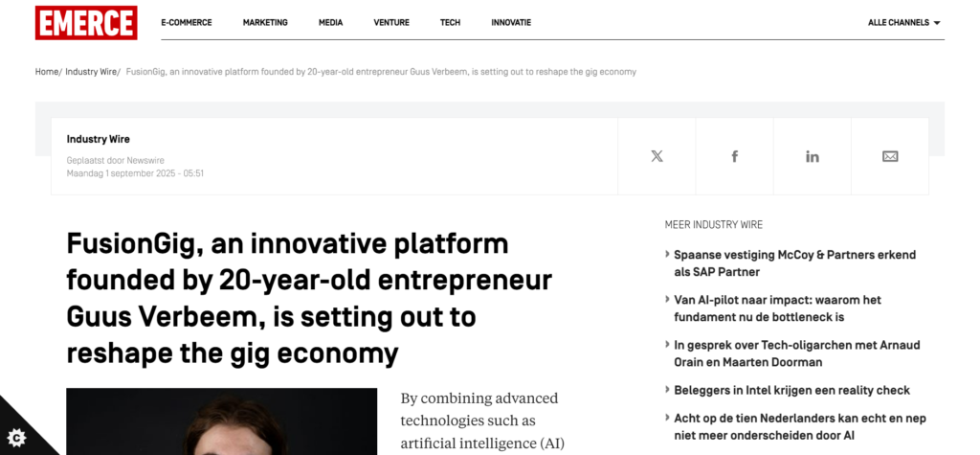Open cookie settings gear icon
Viewport: 980px width, 455px height.
tap(16, 438)
